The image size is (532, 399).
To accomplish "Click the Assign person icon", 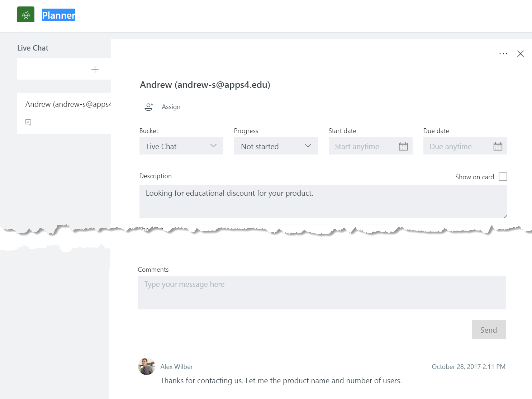I will (149, 107).
